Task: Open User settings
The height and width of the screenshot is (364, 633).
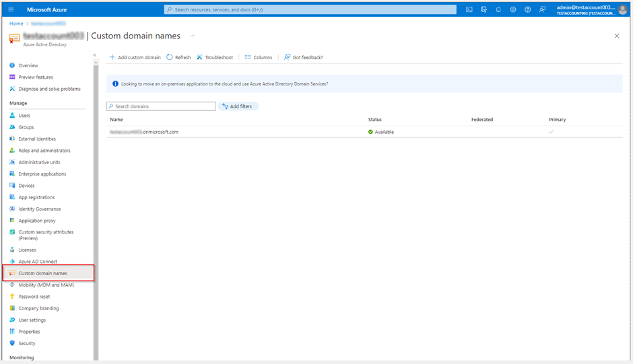Action: tap(28, 320)
